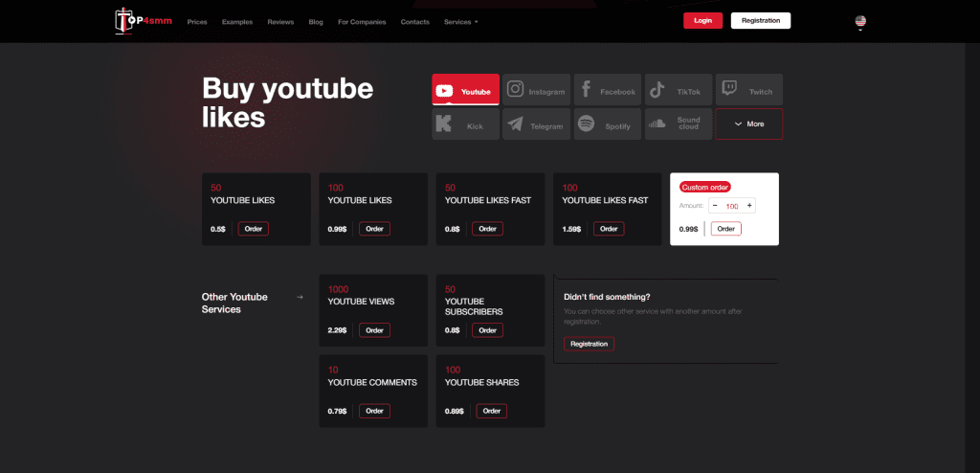
Task: Open the Reviews page
Action: 280,22
